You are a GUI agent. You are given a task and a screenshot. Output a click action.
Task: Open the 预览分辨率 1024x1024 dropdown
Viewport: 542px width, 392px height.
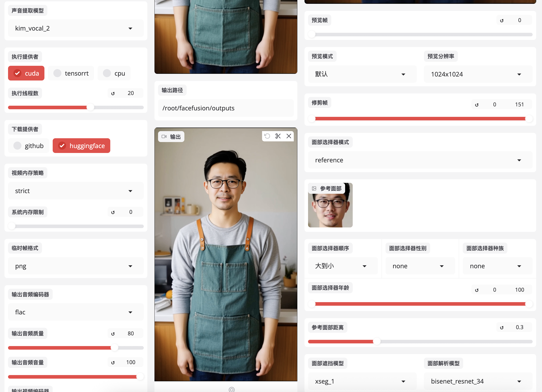coord(478,74)
